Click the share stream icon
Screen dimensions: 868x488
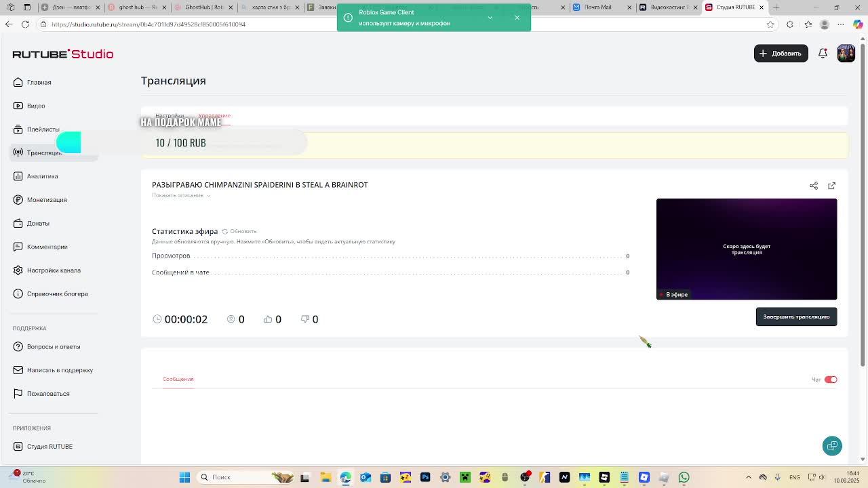814,186
